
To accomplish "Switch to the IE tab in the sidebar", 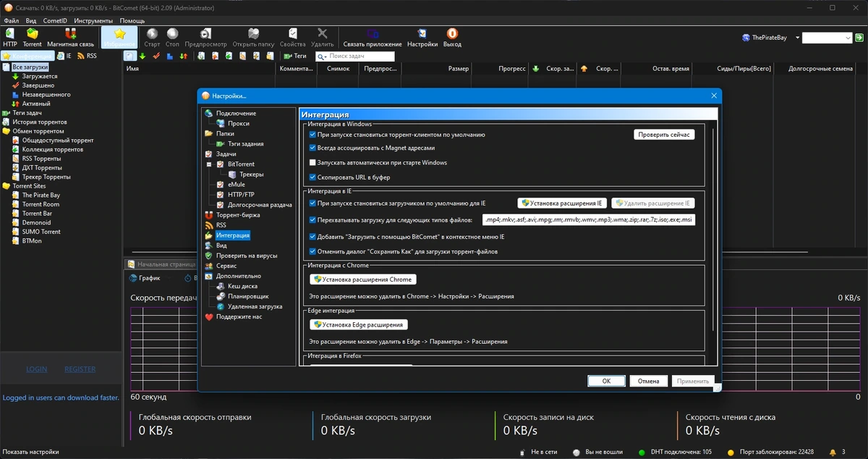I will pyautogui.click(x=64, y=56).
